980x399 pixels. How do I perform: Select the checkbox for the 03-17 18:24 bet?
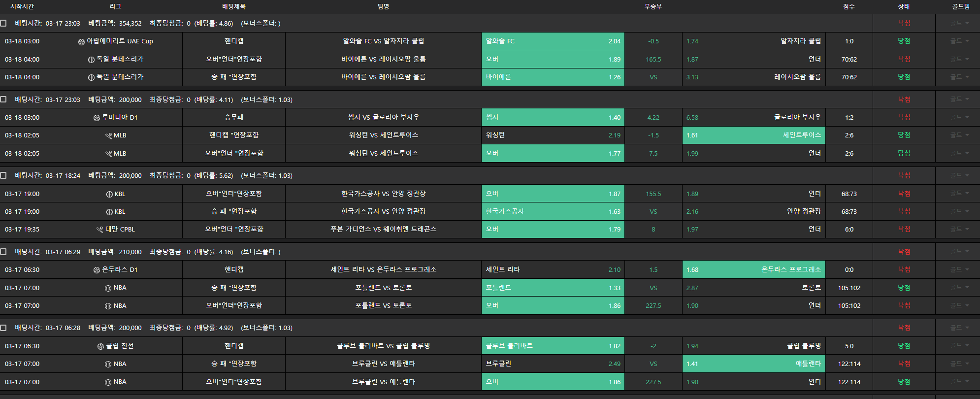pos(3,175)
